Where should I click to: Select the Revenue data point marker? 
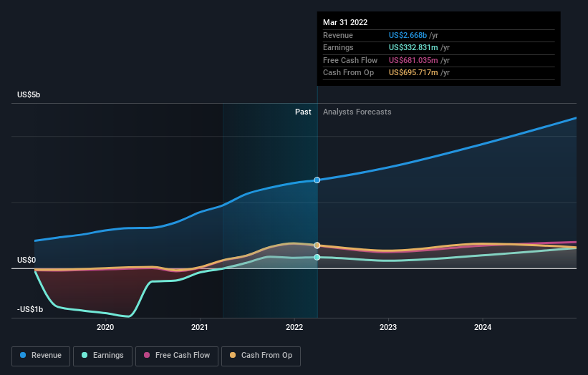click(317, 180)
